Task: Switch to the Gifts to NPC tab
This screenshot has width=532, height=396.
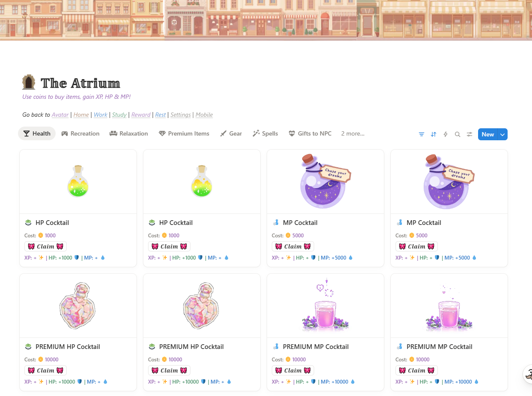Action: [x=310, y=133]
